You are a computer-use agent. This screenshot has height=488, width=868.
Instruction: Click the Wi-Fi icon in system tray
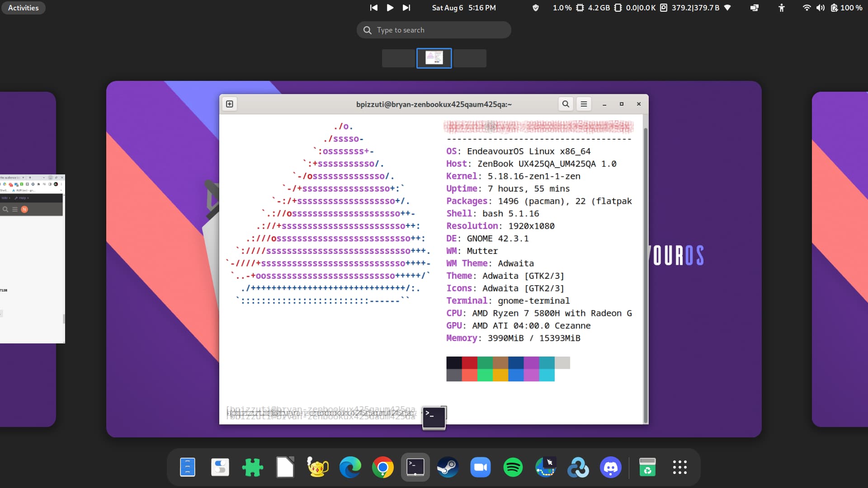click(x=807, y=8)
